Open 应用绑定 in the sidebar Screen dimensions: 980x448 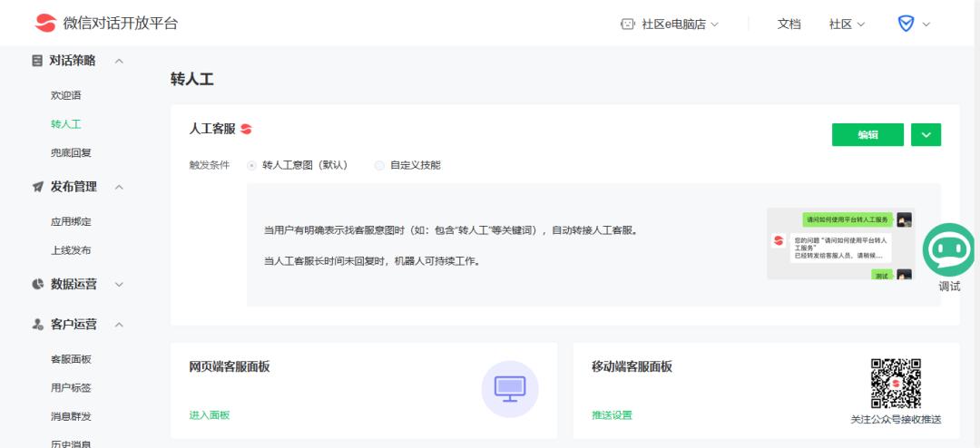click(x=71, y=222)
